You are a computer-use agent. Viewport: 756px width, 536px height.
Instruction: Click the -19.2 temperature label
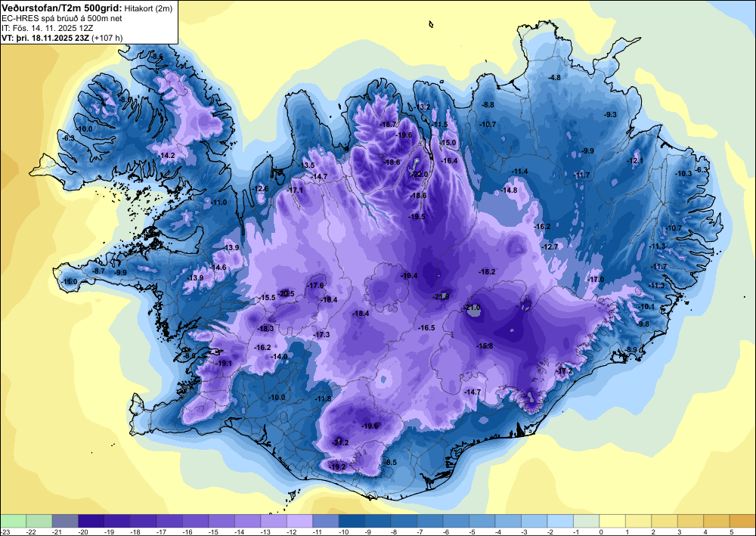337,466
